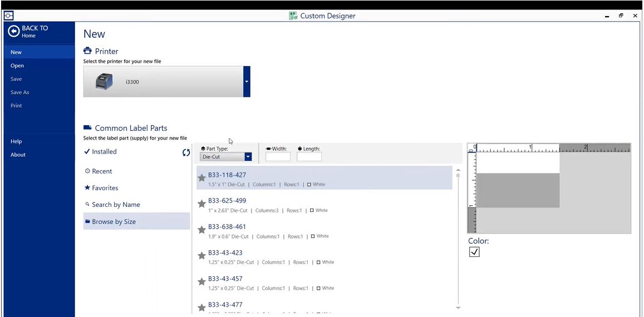Switch to Browse by Size
The height and width of the screenshot is (317, 644).
[136, 221]
